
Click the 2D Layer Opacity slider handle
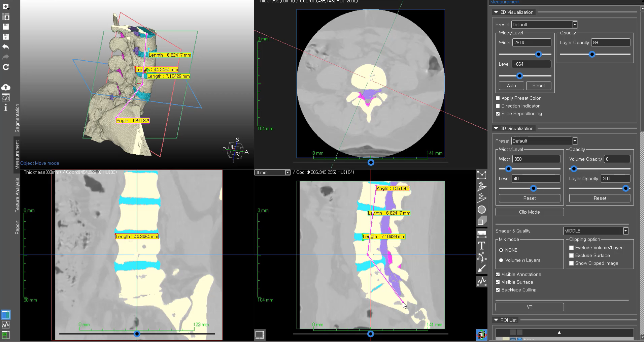592,54
